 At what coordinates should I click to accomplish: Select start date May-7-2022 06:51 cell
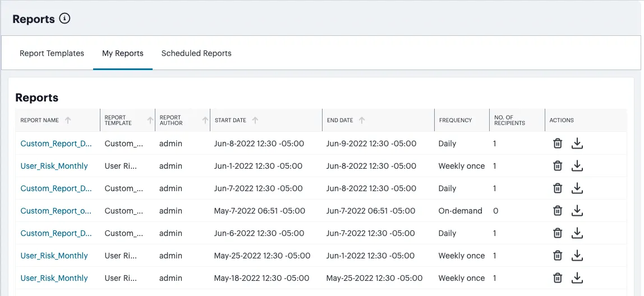(x=260, y=211)
